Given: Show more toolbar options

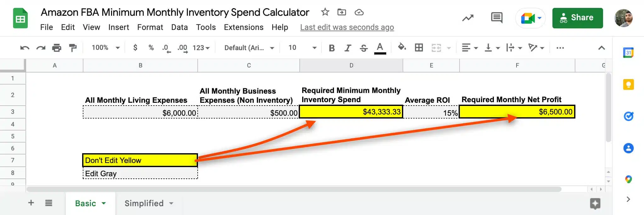Looking at the screenshot, I should (x=560, y=48).
